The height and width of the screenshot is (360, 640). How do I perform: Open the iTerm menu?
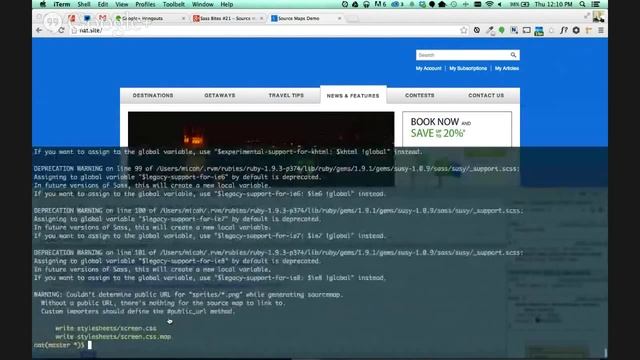[62, 4]
